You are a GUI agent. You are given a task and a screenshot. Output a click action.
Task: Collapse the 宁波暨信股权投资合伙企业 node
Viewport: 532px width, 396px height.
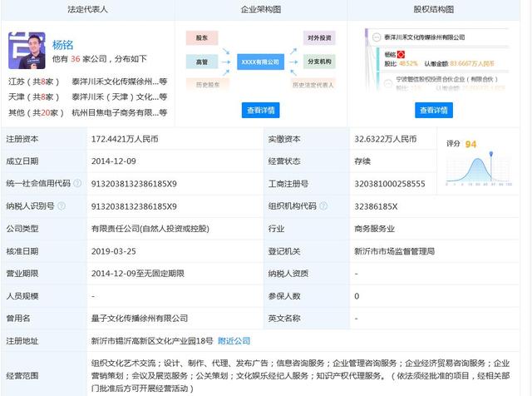coord(388,83)
